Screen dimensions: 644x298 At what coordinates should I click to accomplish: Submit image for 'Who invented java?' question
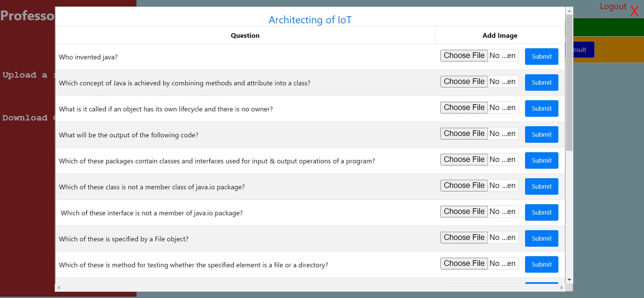click(541, 57)
